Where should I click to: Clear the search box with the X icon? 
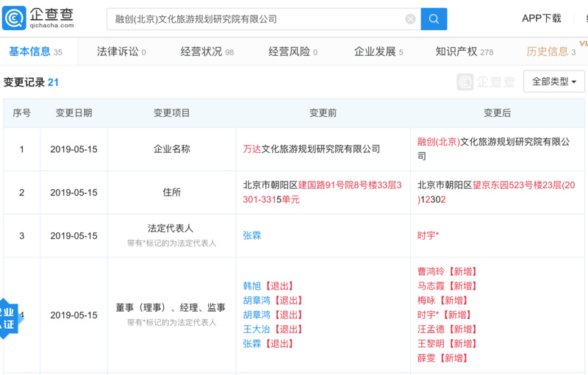tap(411, 19)
